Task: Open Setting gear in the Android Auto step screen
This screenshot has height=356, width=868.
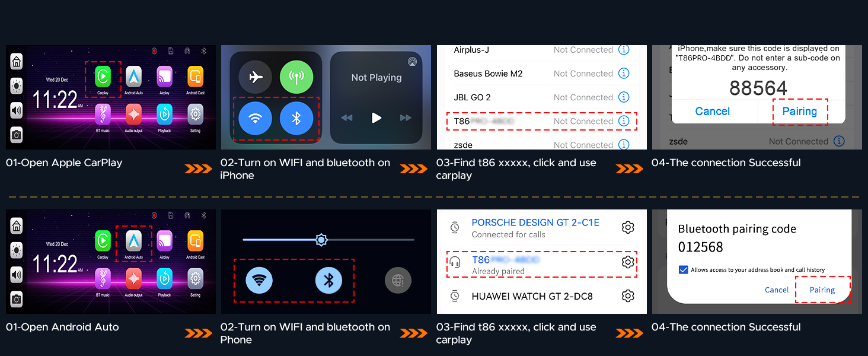Action: (196, 278)
